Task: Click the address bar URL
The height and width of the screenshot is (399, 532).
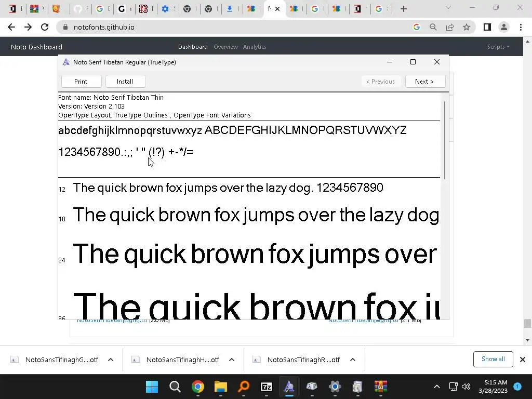Action: [x=104, y=27]
